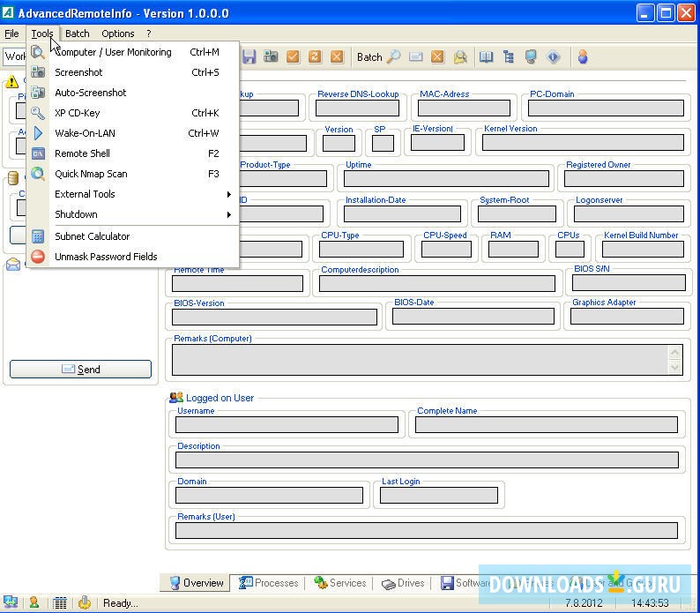Click the network computers status bar icon
Image resolution: width=700 pixels, height=613 pixels.
tap(11, 602)
